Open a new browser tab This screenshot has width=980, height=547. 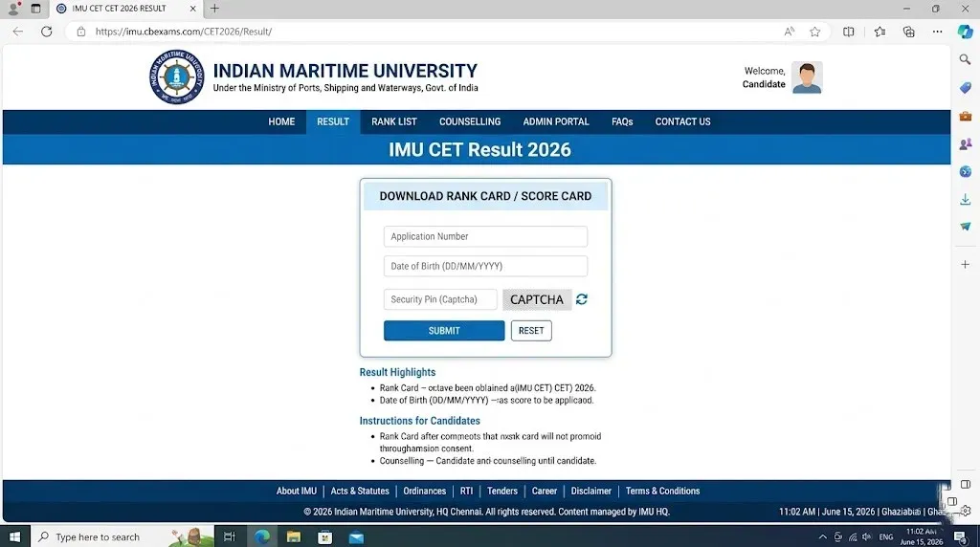click(214, 8)
